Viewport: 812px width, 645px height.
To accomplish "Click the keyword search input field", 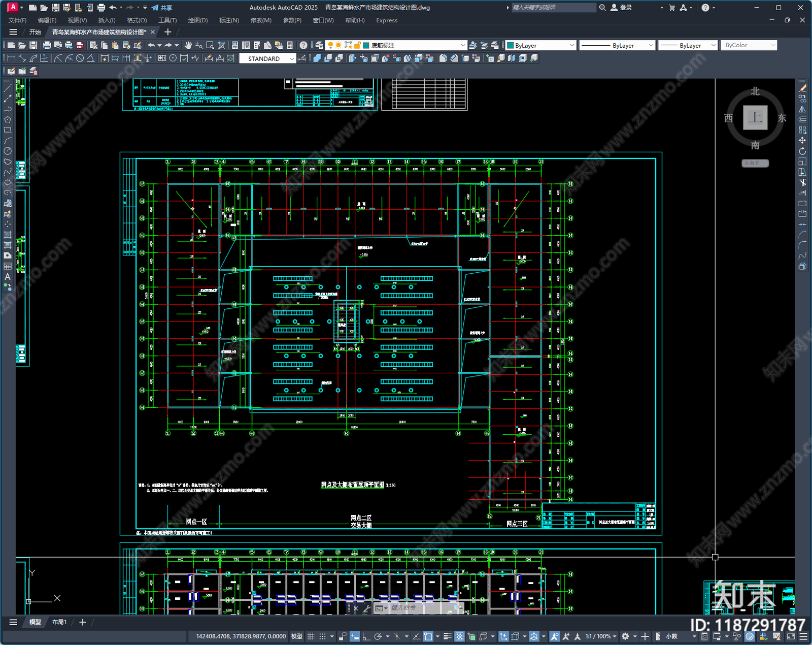I will click(x=553, y=8).
